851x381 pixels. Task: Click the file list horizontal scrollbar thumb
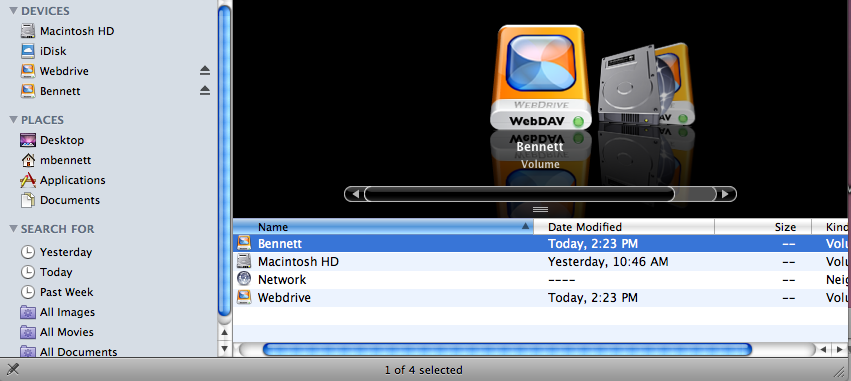[x=507, y=350]
